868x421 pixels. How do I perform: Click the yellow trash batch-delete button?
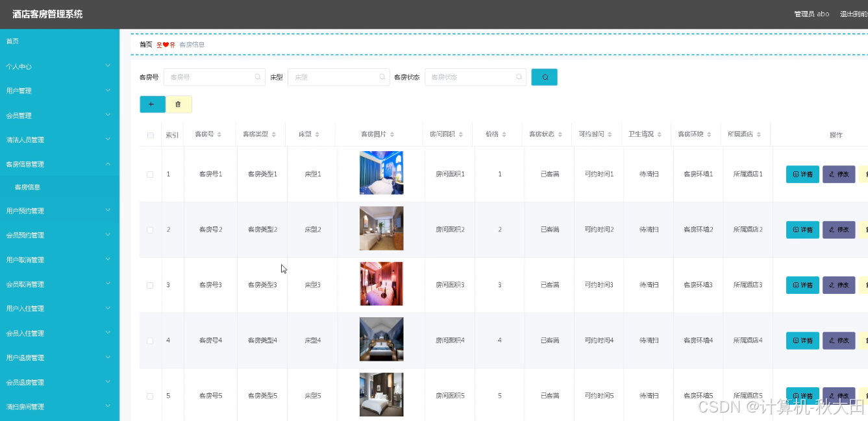179,104
